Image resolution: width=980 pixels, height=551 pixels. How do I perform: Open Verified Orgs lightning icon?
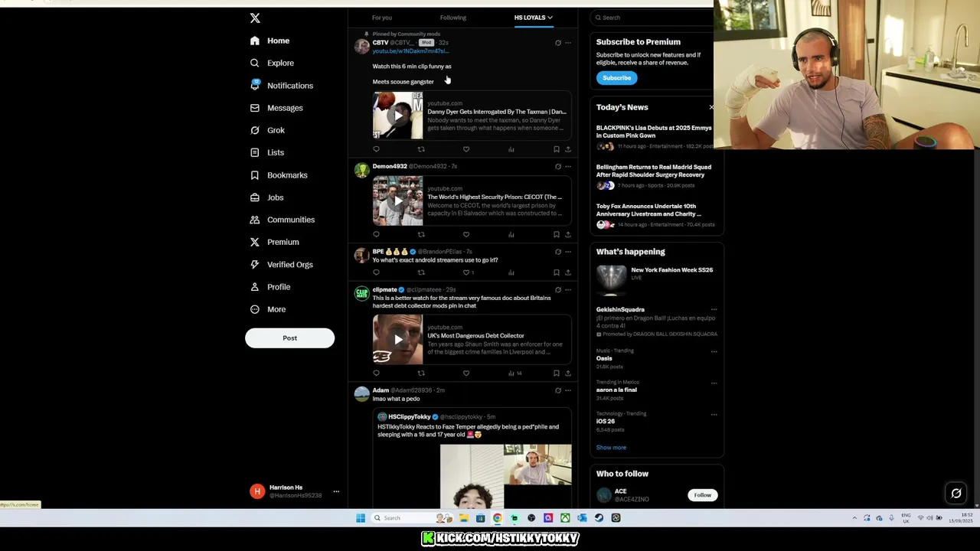[x=255, y=265]
